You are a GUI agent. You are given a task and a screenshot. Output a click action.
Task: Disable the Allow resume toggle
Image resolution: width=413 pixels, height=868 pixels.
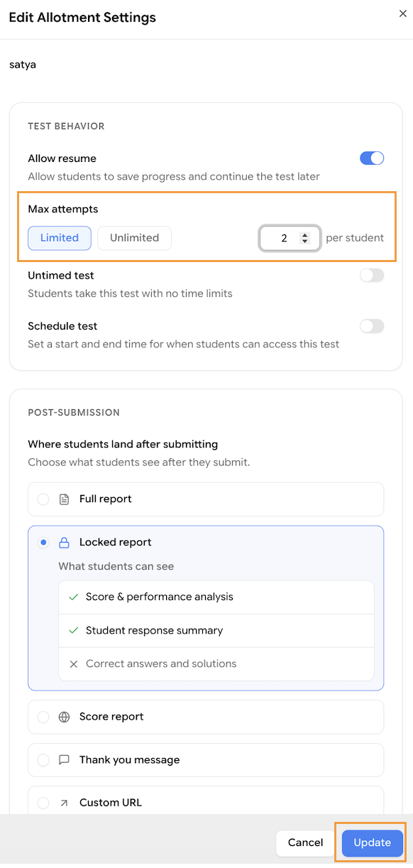coord(372,158)
